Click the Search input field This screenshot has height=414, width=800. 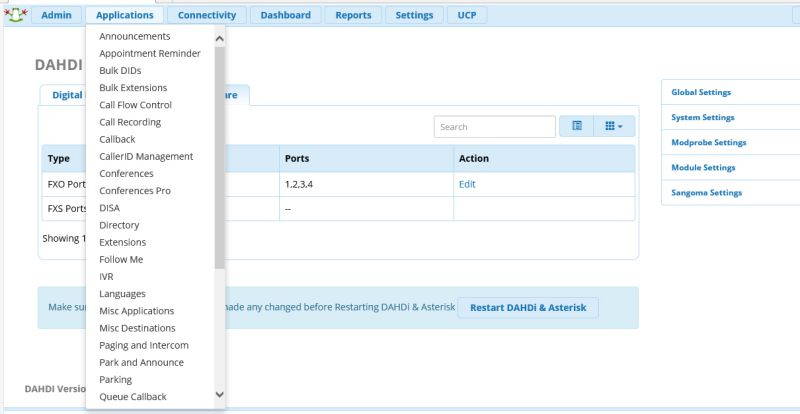(494, 127)
